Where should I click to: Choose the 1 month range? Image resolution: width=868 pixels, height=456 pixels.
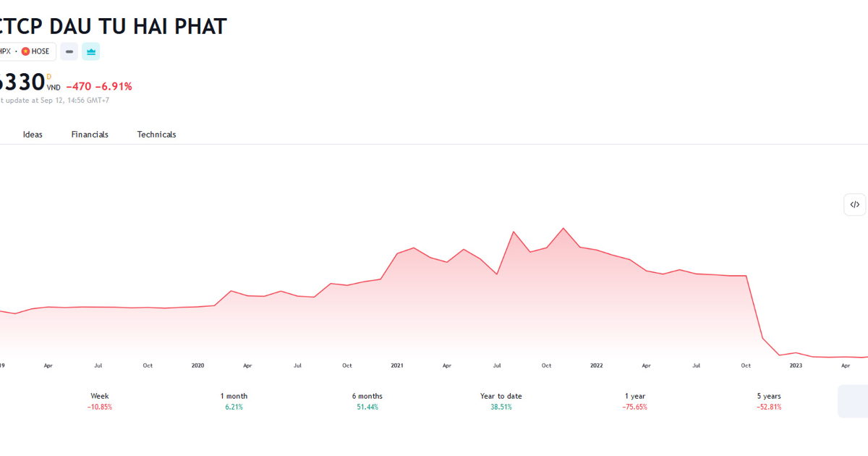[x=234, y=401]
